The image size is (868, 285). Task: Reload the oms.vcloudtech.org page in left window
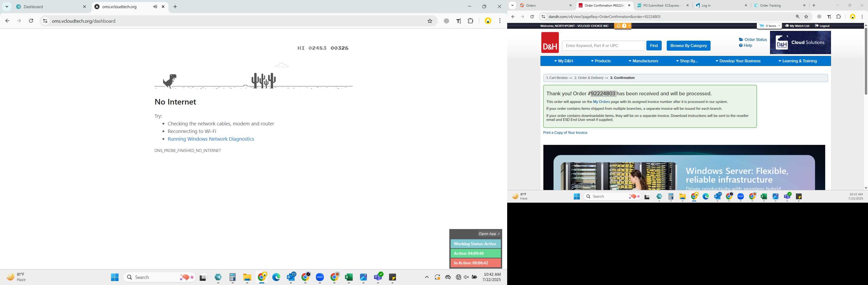click(31, 21)
